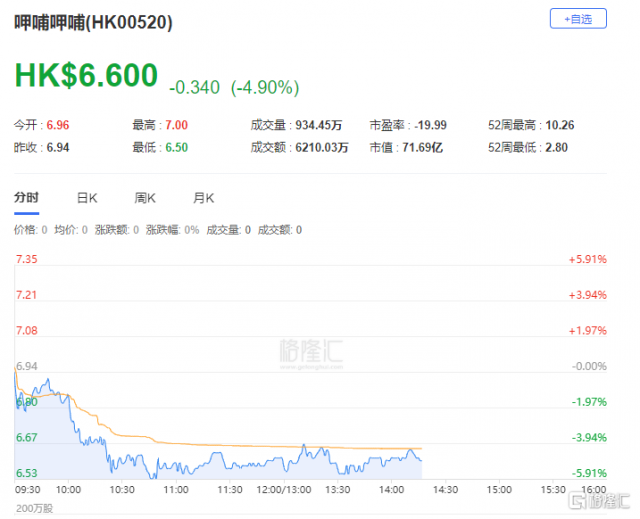Click the 10:00 time axis label
The height and width of the screenshot is (519, 640).
tap(68, 489)
